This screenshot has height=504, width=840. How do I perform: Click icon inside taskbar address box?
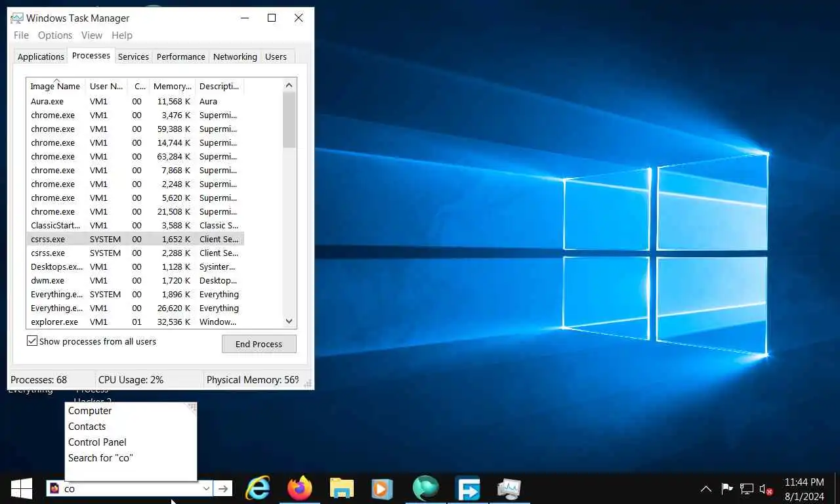[54, 488]
